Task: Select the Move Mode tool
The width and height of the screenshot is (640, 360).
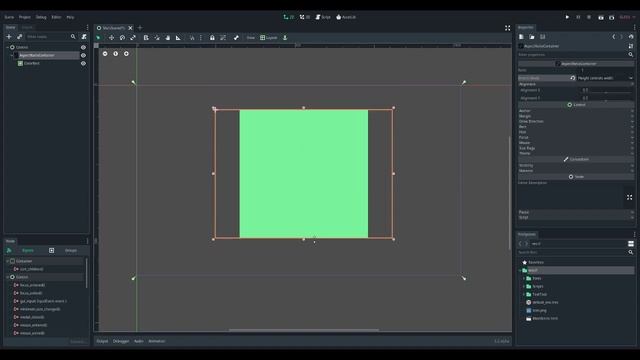Action: click(x=111, y=38)
